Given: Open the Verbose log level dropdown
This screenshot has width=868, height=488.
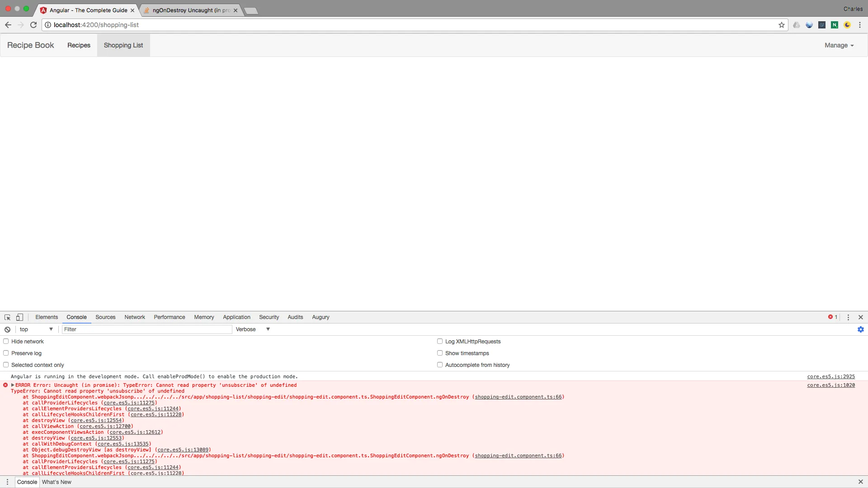Looking at the screenshot, I should coord(252,329).
